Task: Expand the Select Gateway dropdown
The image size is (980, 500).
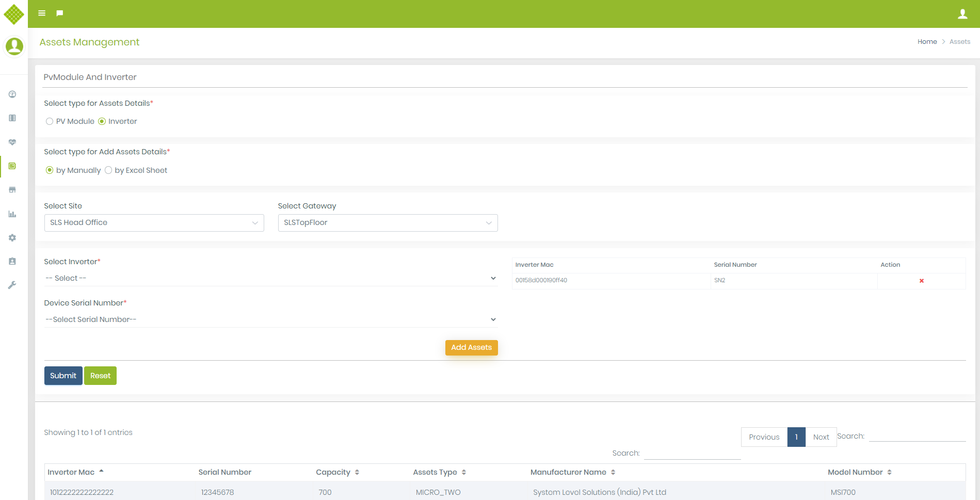Action: [x=388, y=223]
